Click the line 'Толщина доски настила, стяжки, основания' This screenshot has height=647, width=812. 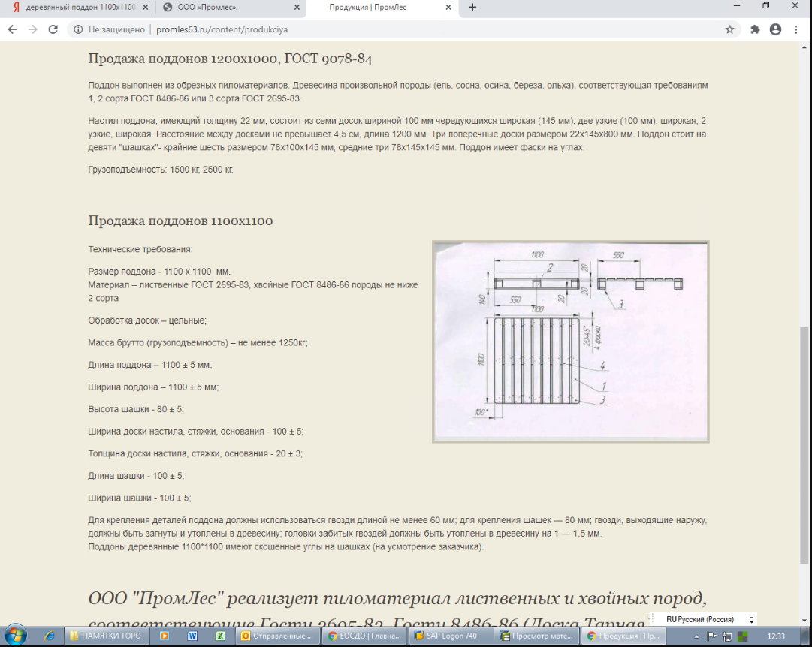point(195,453)
